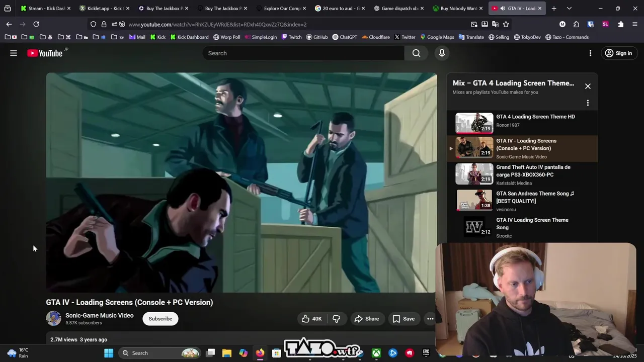Switch to Game dispatch xbox tab

[x=397, y=9]
